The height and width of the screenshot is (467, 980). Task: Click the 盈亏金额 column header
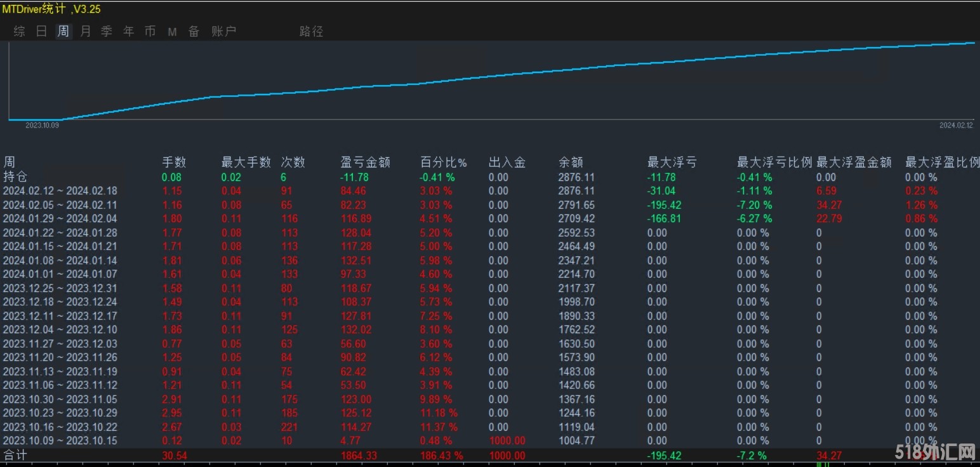[x=365, y=162]
